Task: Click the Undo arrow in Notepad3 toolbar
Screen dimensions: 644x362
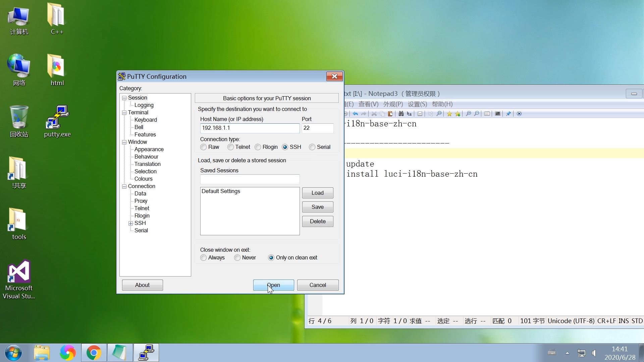Action: pyautogui.click(x=355, y=114)
